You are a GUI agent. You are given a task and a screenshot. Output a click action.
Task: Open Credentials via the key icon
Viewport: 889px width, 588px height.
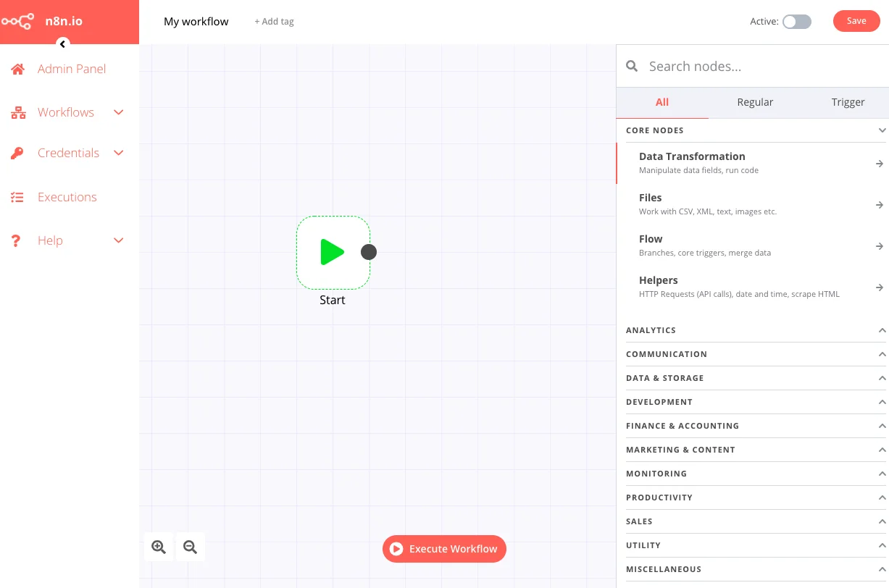[17, 153]
